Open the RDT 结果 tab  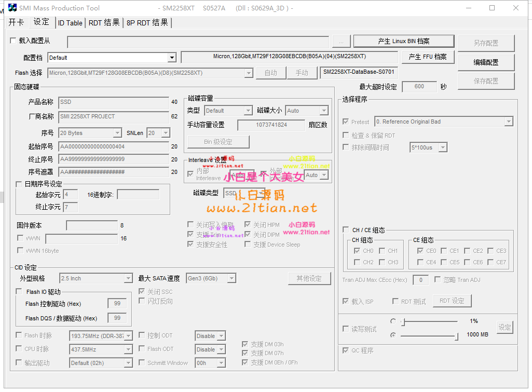tap(104, 23)
